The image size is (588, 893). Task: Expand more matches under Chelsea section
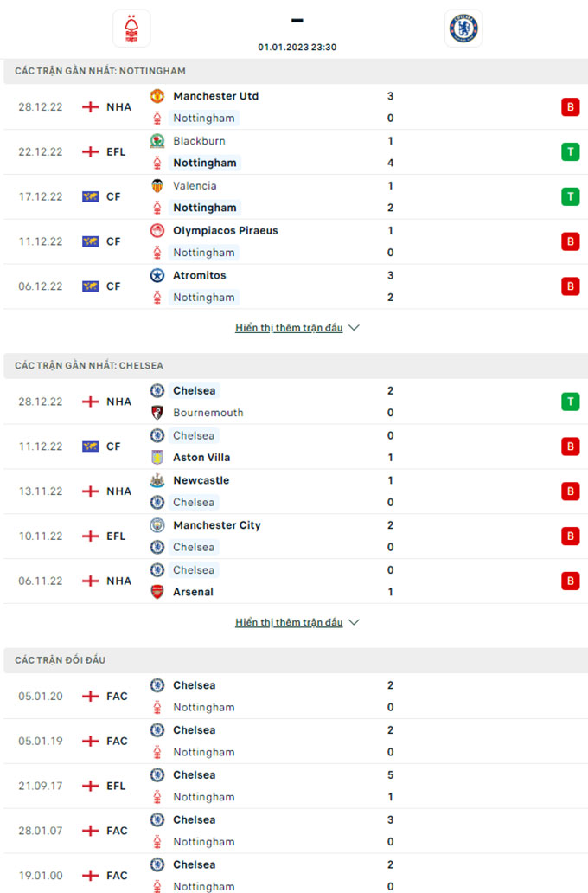[x=297, y=622]
